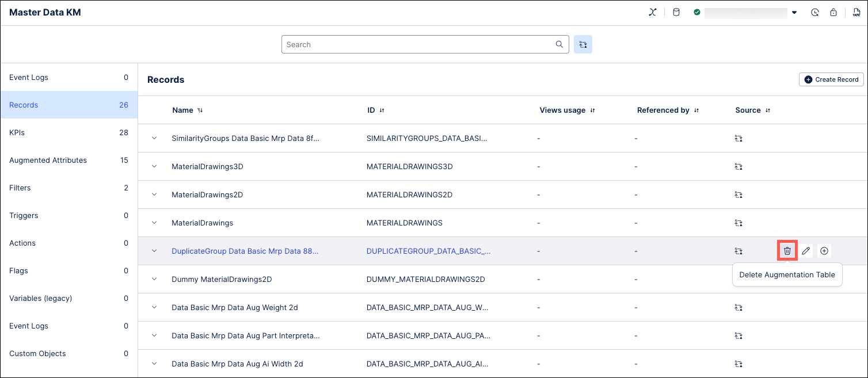Click the SIMILARITYGROUPS_DATA_BASI... ID cell
The width and height of the screenshot is (868, 378).
pos(427,139)
